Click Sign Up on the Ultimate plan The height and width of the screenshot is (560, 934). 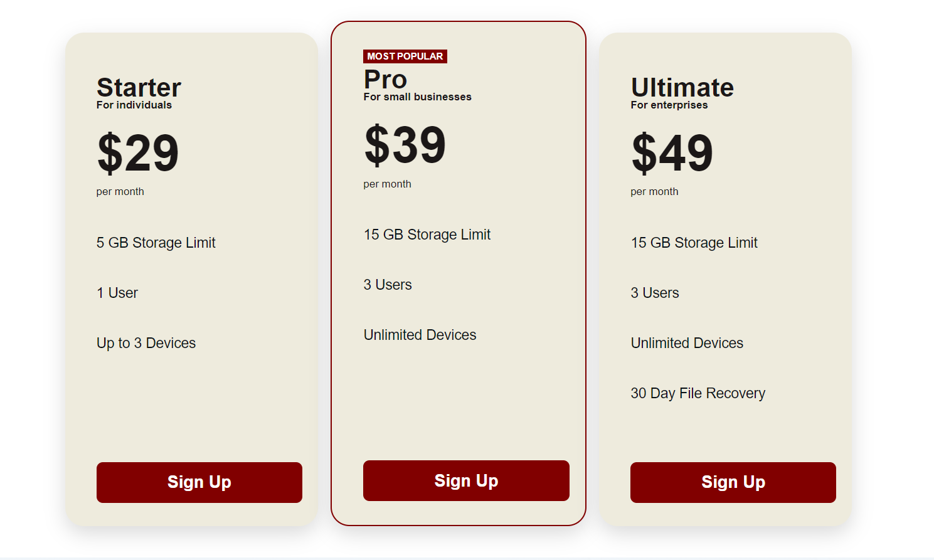point(733,482)
